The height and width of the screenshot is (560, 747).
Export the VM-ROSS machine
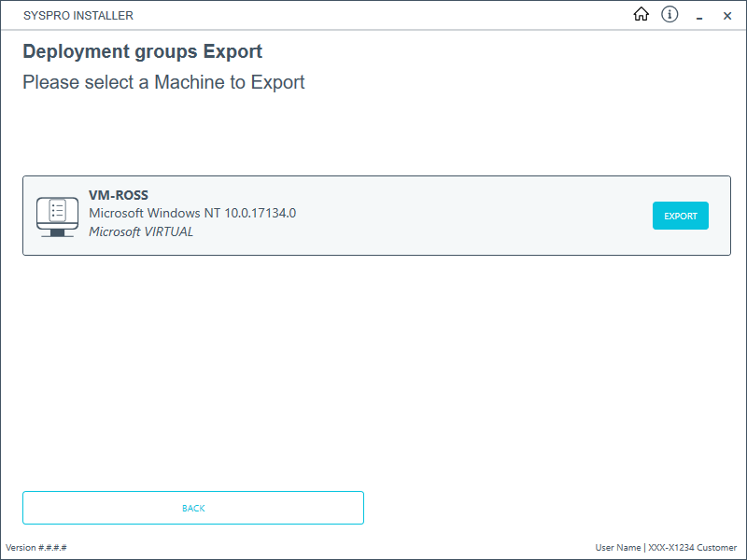tap(680, 216)
